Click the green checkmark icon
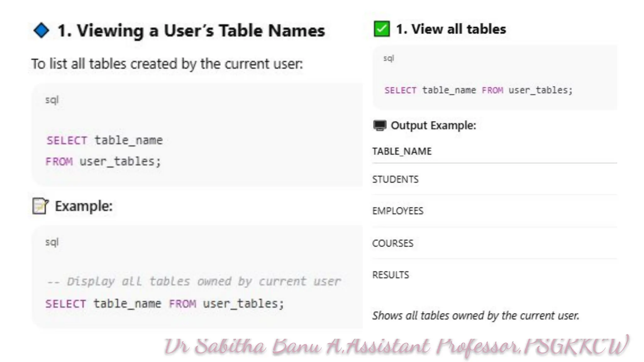The width and height of the screenshot is (644, 362). pos(381,29)
